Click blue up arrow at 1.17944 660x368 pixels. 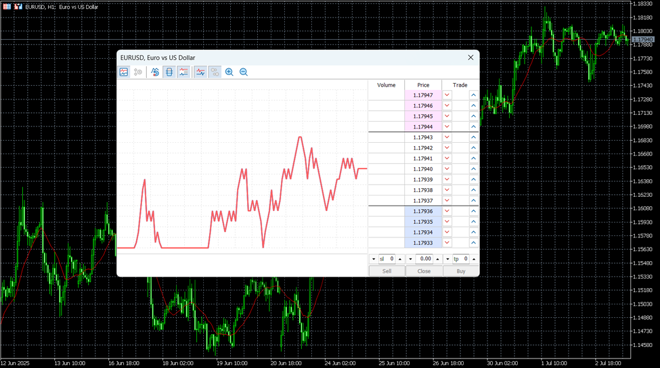point(474,127)
